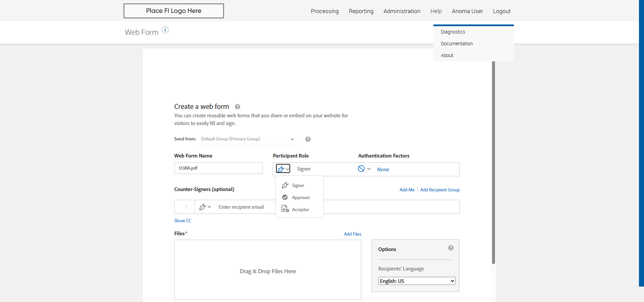Click the Signer pen icon in dropdown list
The image size is (644, 302).
[285, 185]
